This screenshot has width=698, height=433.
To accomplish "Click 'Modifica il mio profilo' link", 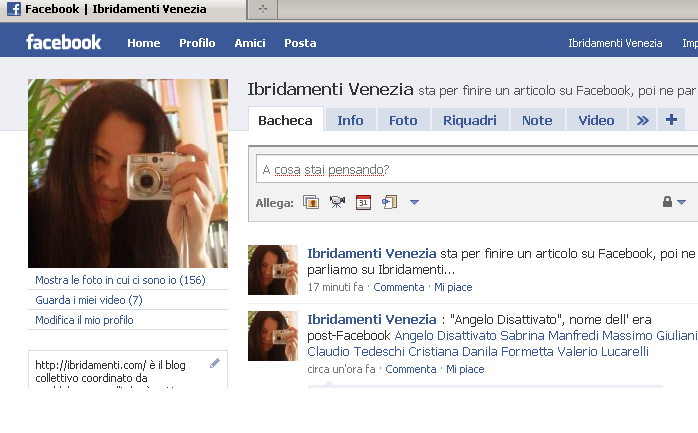I will coord(84,320).
